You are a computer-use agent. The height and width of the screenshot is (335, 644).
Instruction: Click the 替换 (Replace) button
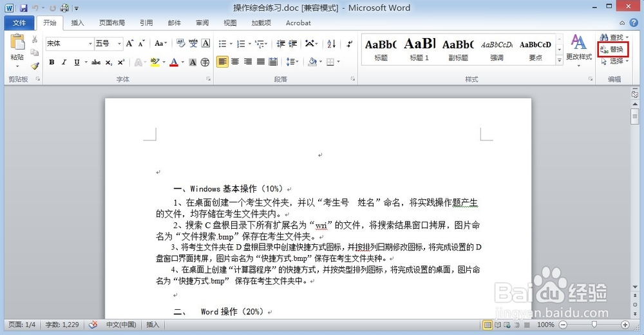[x=613, y=50]
